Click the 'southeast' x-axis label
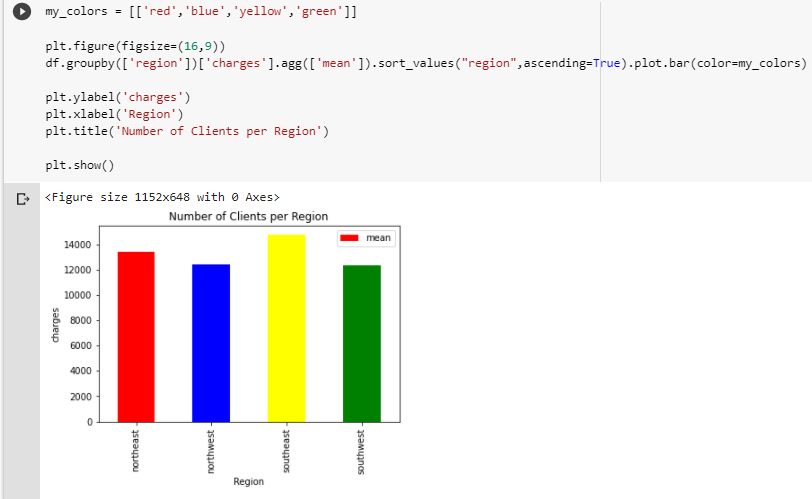 [286, 451]
